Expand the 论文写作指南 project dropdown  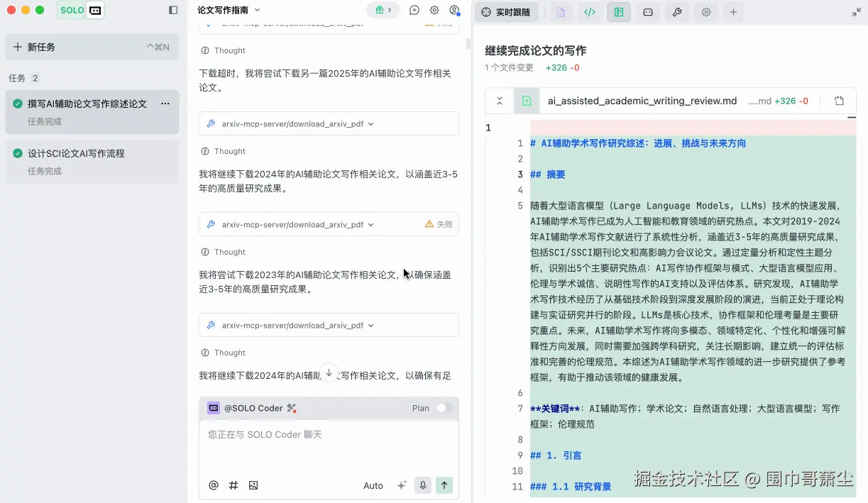229,10
